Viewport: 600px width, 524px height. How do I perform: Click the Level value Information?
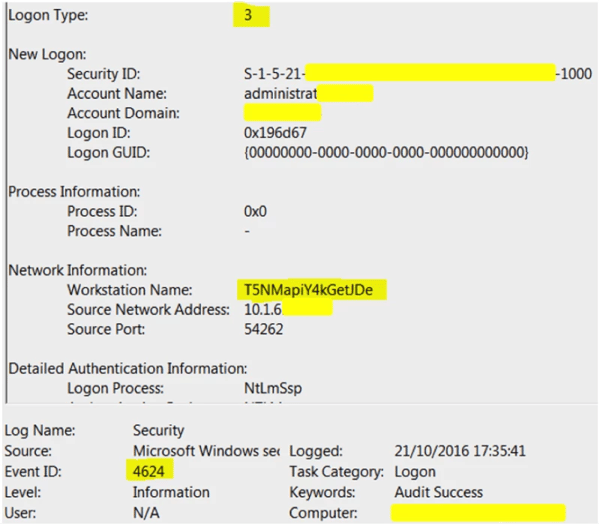171,492
